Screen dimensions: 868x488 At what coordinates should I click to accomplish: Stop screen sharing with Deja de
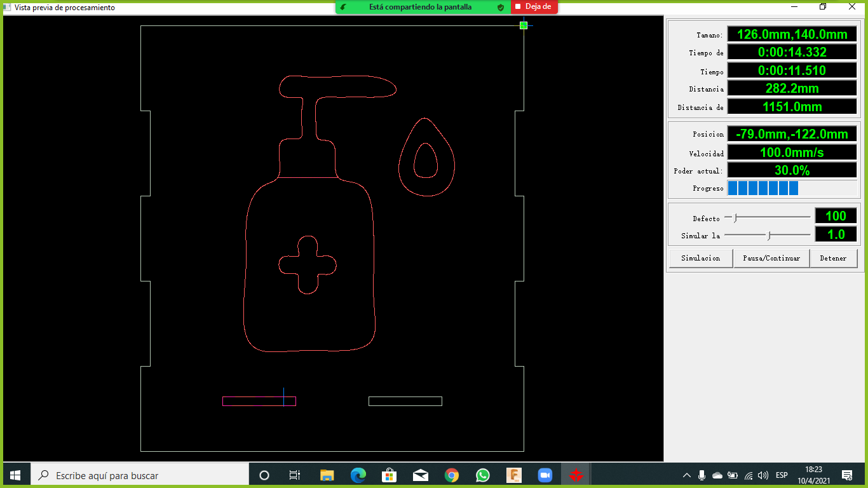click(534, 7)
